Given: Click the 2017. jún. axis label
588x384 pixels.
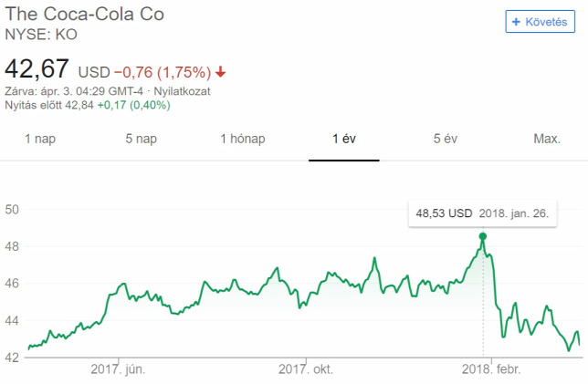Looking at the screenshot, I should 118,369.
